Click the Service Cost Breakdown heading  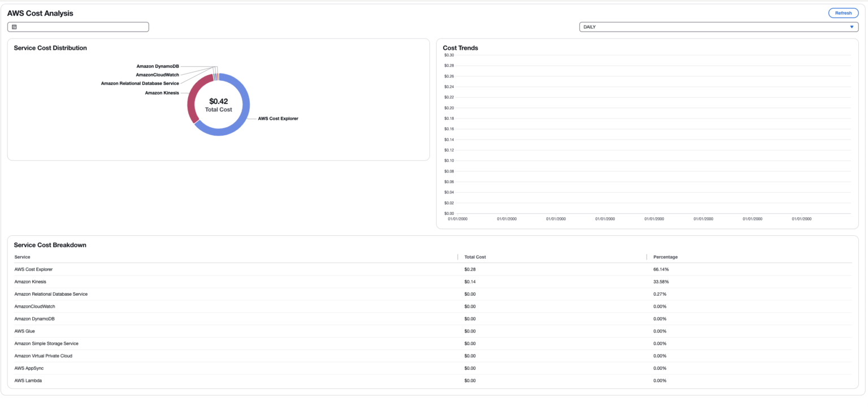[x=50, y=245]
